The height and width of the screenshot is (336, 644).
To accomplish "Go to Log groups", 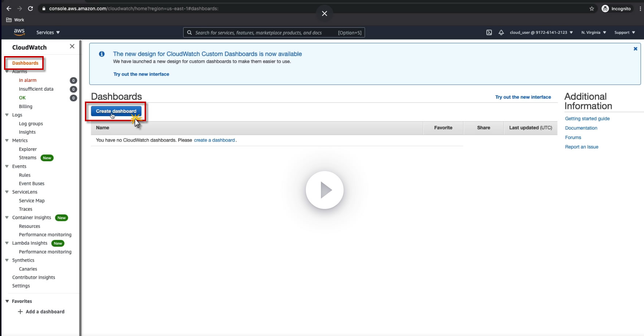I will coord(31,124).
